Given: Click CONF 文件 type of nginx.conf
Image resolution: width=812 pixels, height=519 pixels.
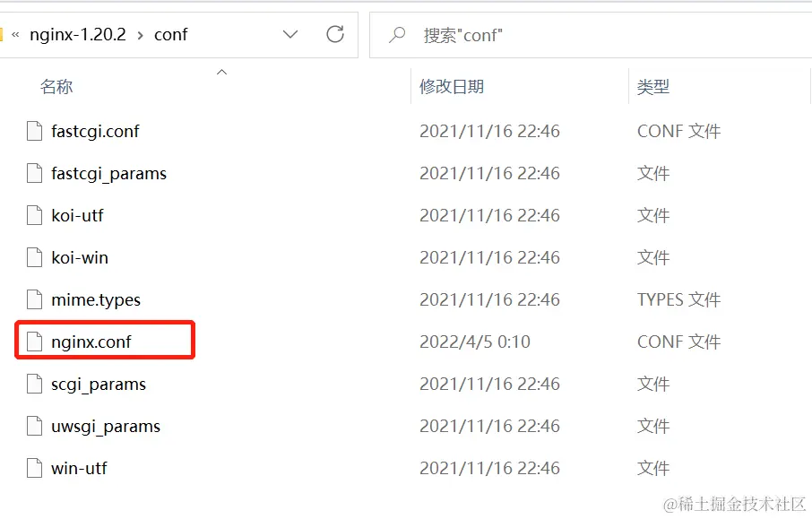Looking at the screenshot, I should coord(679,342).
